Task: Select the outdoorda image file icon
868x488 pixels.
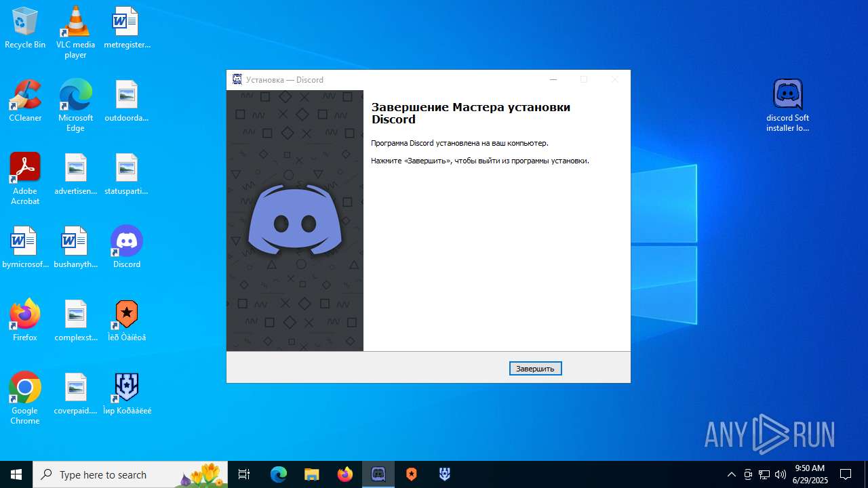Action: 127,101
